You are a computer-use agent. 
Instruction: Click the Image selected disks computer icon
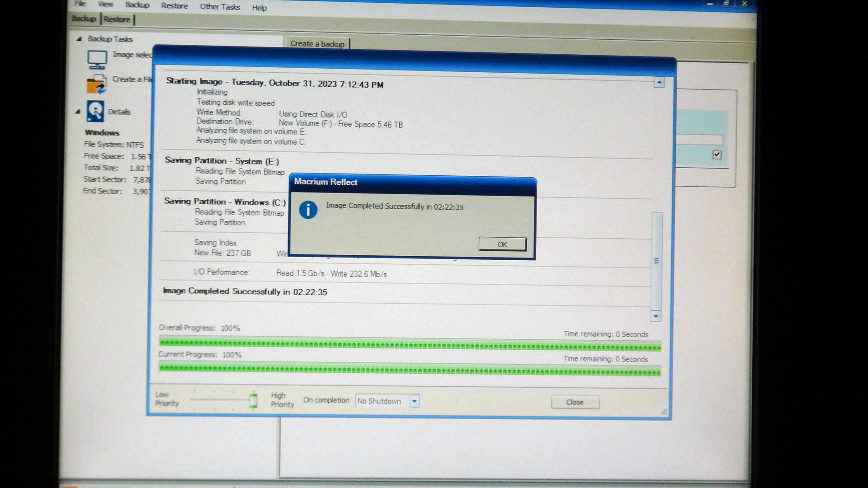(x=97, y=59)
